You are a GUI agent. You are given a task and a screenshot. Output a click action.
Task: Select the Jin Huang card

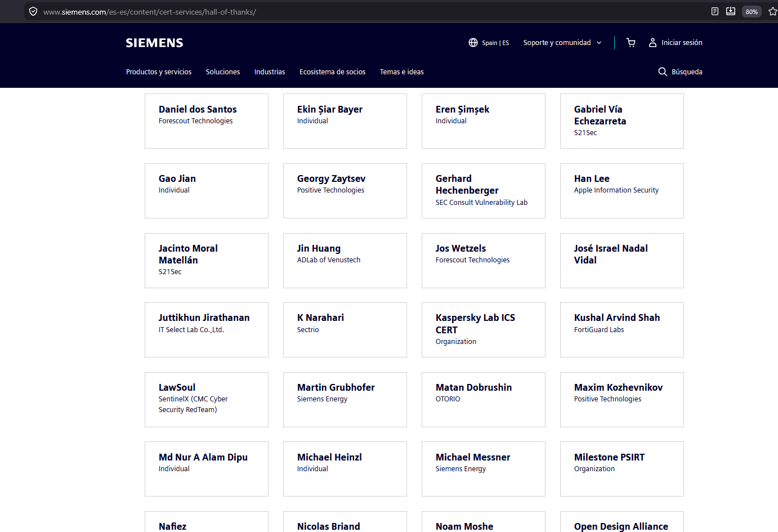click(345, 261)
